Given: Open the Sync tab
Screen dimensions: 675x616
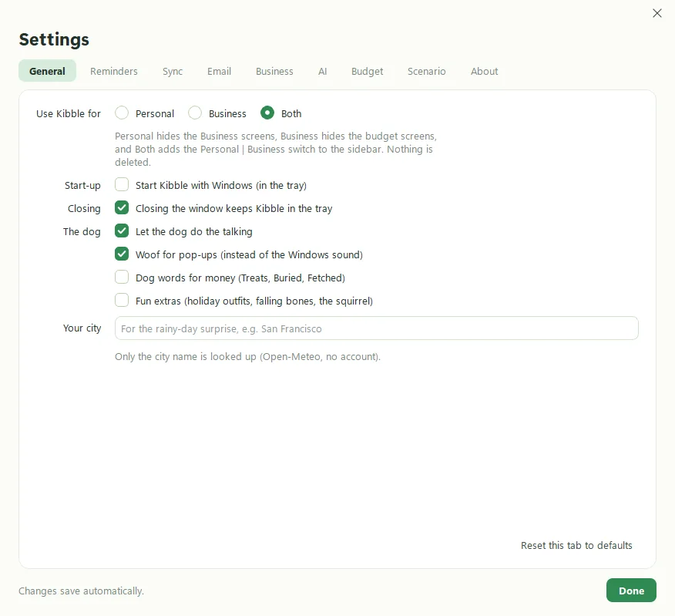Looking at the screenshot, I should tap(173, 71).
